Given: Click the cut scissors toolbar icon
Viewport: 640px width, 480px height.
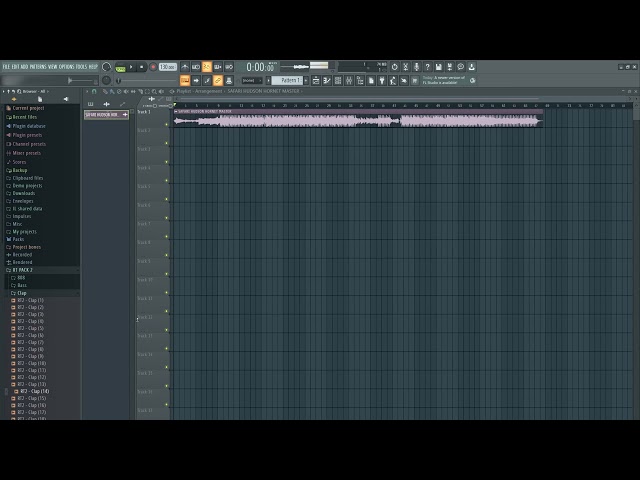Looking at the screenshot, I should [405, 67].
